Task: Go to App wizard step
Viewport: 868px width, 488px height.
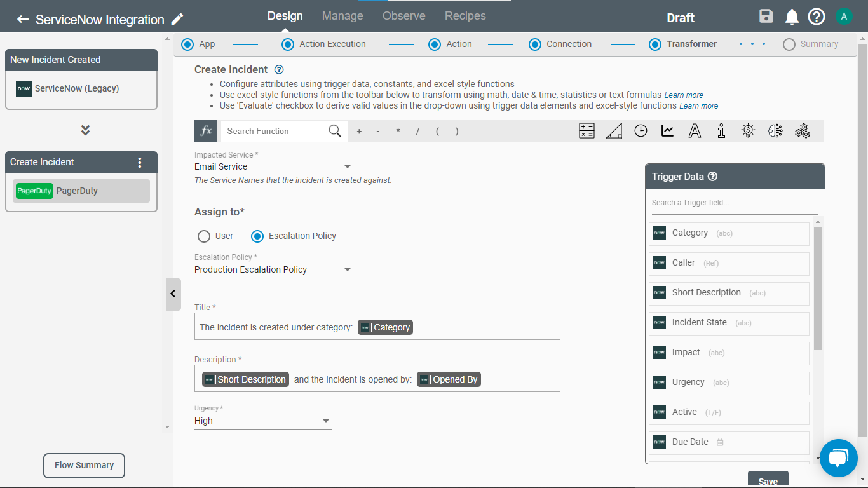Action: pos(198,44)
